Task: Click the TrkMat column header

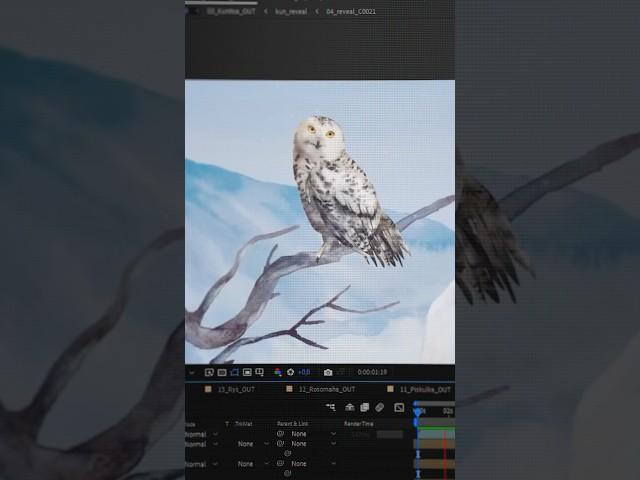Action: pyautogui.click(x=244, y=424)
